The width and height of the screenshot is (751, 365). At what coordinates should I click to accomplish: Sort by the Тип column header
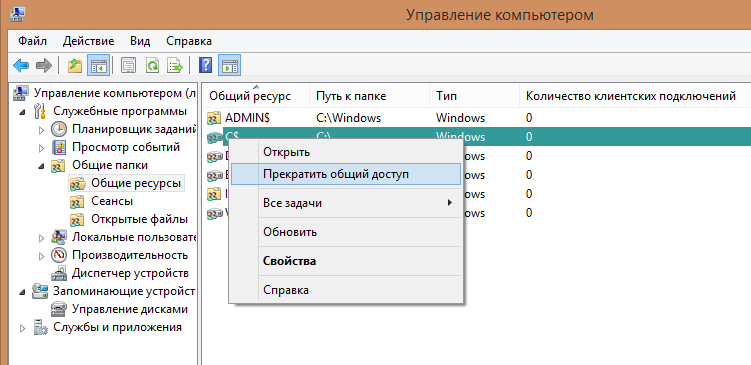[474, 96]
